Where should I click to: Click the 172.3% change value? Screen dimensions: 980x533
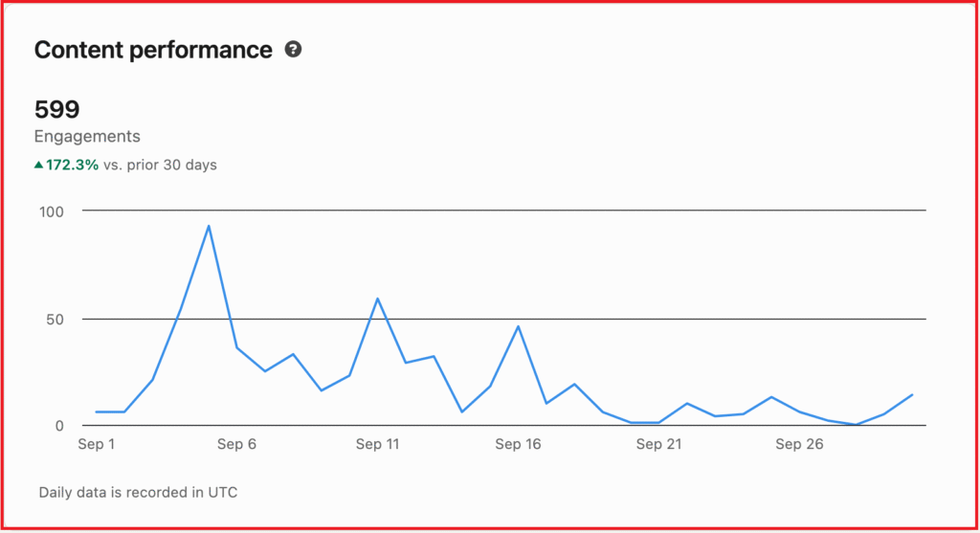73,165
